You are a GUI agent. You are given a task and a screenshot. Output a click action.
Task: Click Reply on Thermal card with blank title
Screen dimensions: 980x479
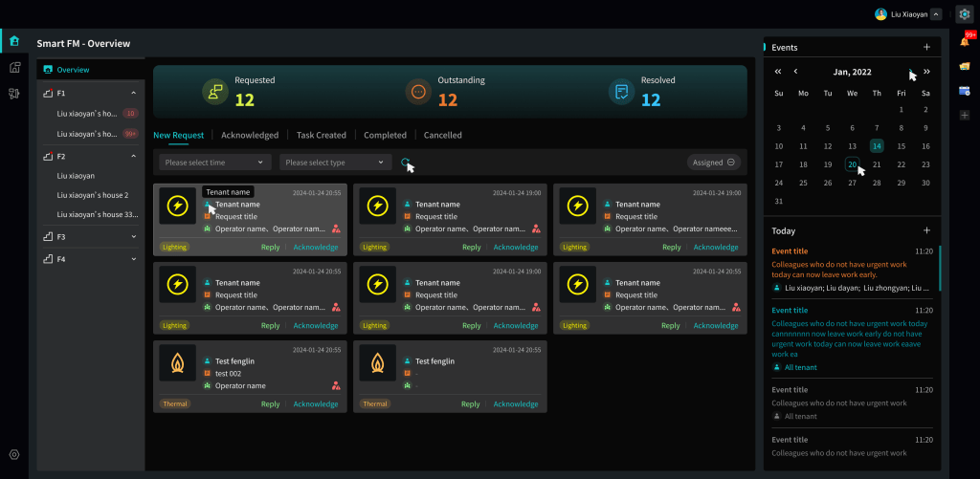[470, 404]
